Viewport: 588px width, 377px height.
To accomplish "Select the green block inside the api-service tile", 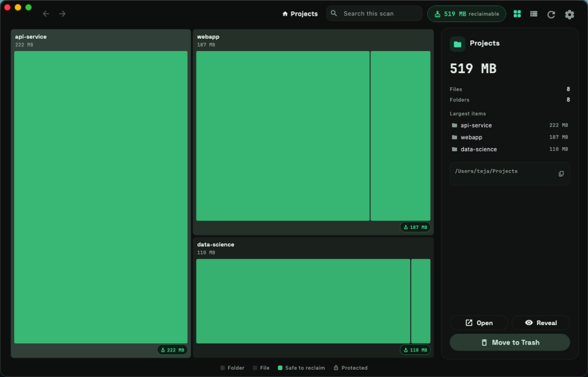I will pos(101,197).
